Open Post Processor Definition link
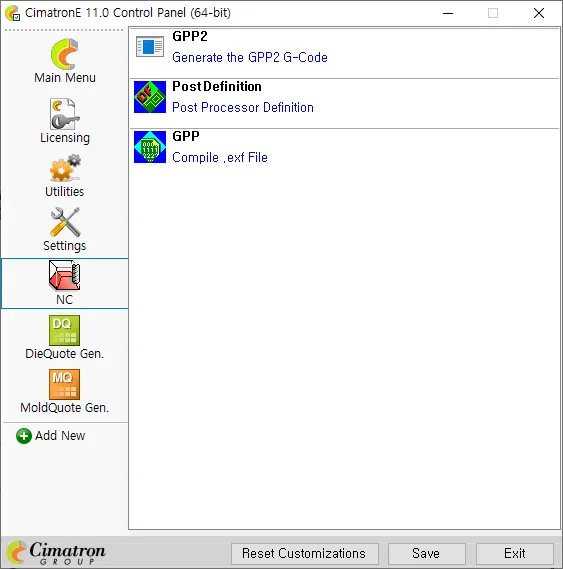 pos(243,107)
